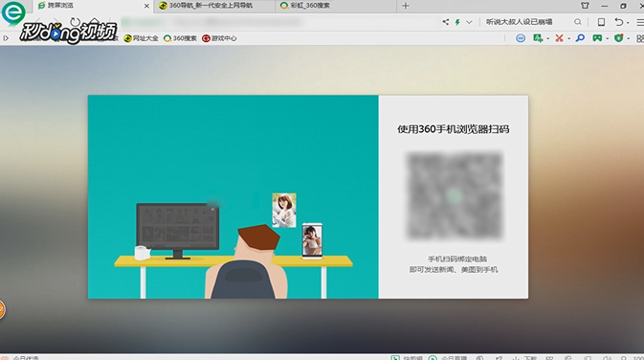This screenshot has width=644, height=360.
Task: Open the hamburger main menu
Action: pos(640,22)
